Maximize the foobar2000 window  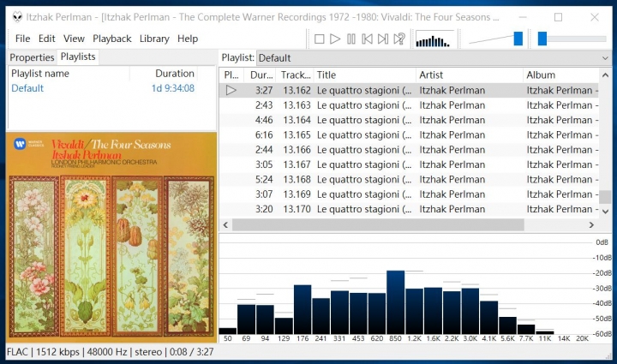[558, 17]
